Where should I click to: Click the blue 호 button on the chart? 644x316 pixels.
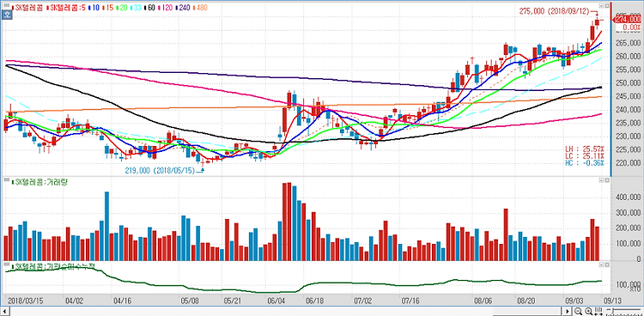point(7,15)
